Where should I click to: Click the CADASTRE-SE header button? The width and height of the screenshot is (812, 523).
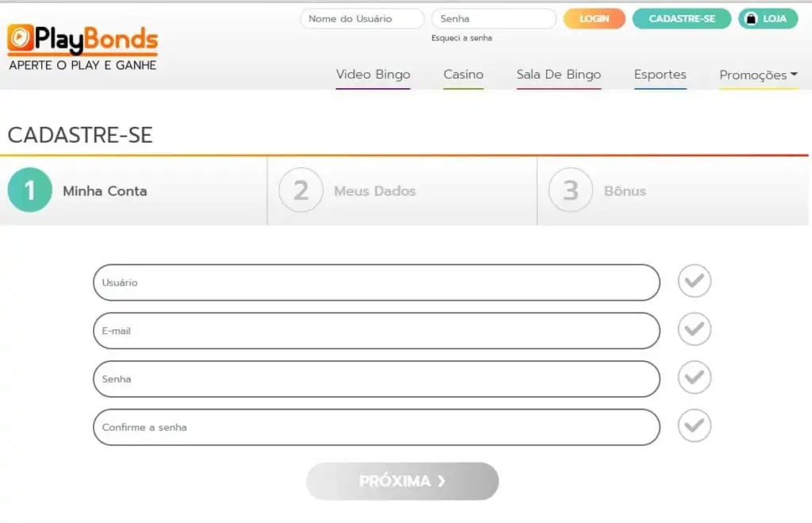tap(681, 19)
